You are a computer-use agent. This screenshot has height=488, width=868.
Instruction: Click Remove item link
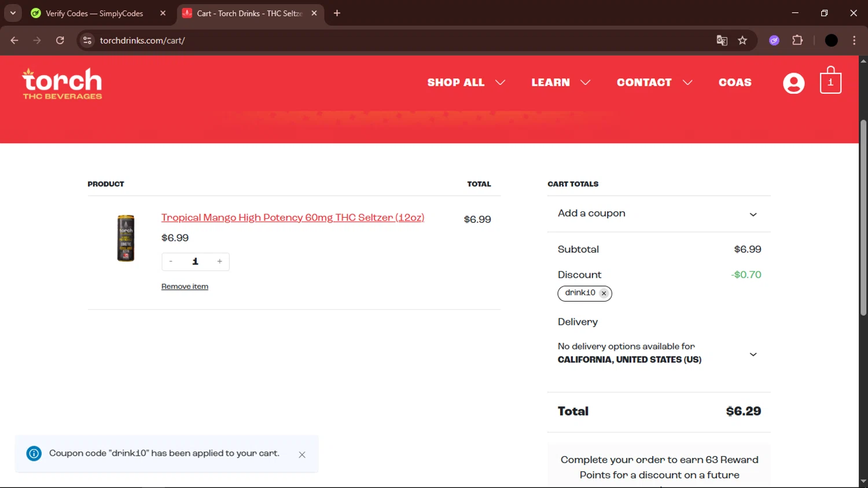pos(185,287)
